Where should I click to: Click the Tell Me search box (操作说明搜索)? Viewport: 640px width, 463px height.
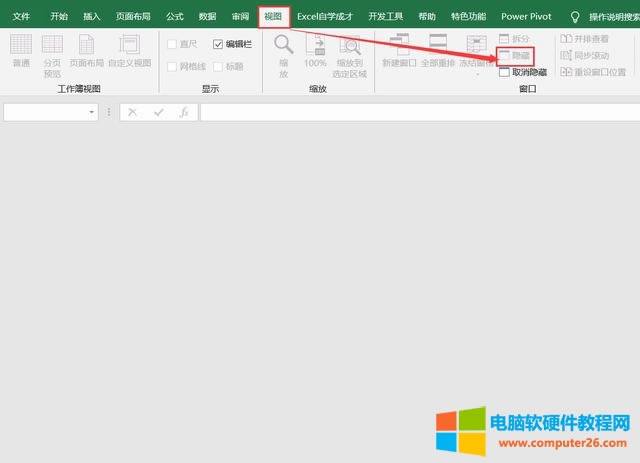coord(614,17)
